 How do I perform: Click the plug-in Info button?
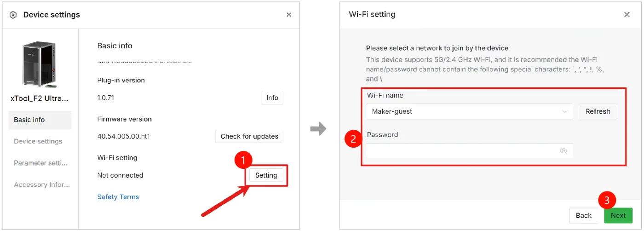[x=272, y=98]
